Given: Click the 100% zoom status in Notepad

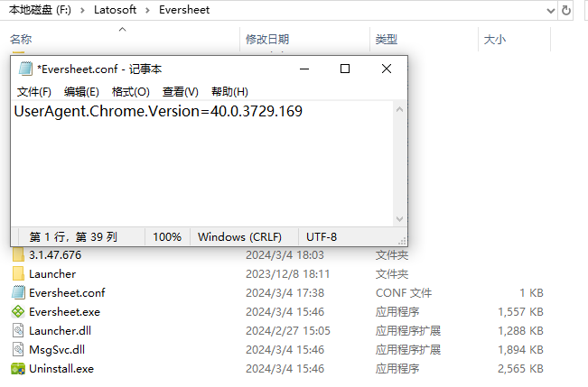Looking at the screenshot, I should [x=167, y=236].
